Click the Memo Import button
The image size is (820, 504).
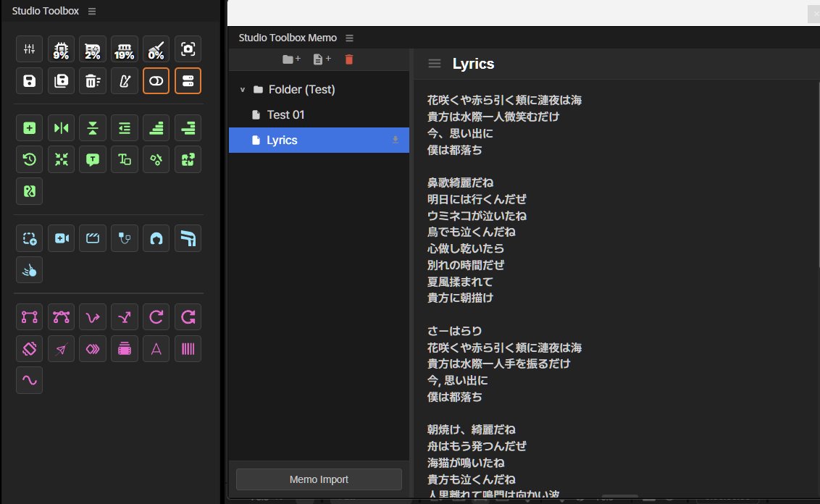[319, 479]
